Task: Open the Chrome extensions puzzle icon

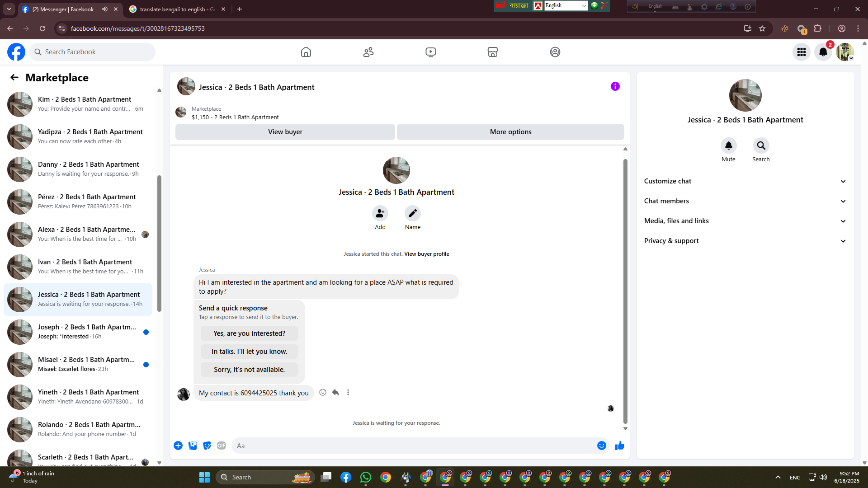Action: 818,28
